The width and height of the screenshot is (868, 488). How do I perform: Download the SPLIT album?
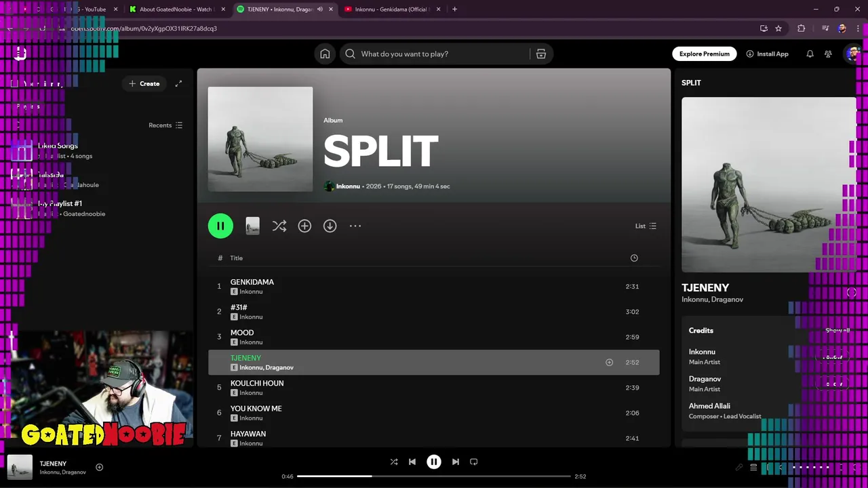(x=330, y=226)
